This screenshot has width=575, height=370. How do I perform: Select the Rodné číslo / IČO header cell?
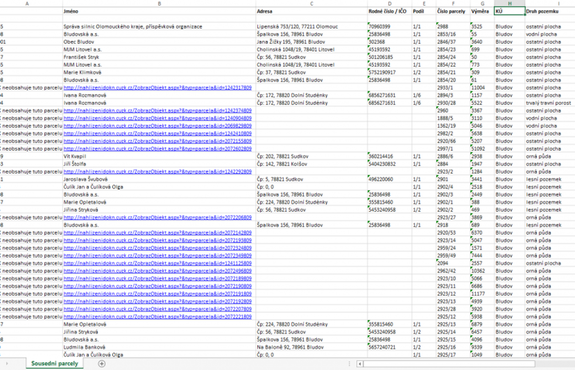389,11
